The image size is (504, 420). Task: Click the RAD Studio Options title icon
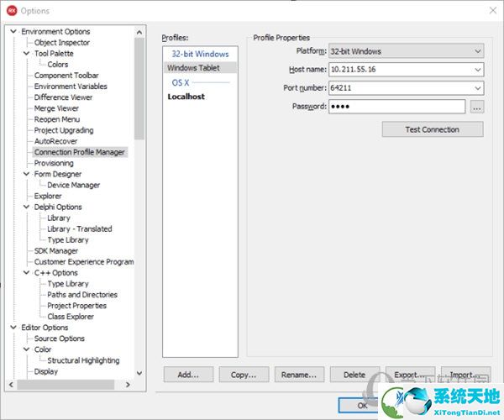[x=12, y=11]
